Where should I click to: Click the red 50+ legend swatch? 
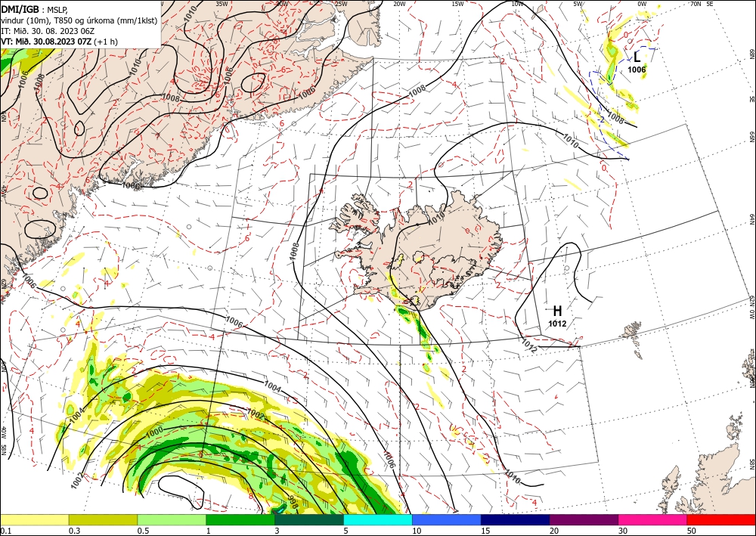pyautogui.click(x=721, y=519)
